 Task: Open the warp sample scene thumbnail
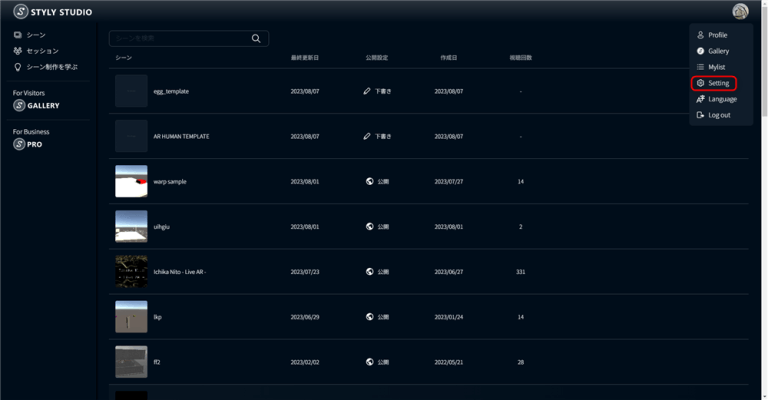coord(131,181)
